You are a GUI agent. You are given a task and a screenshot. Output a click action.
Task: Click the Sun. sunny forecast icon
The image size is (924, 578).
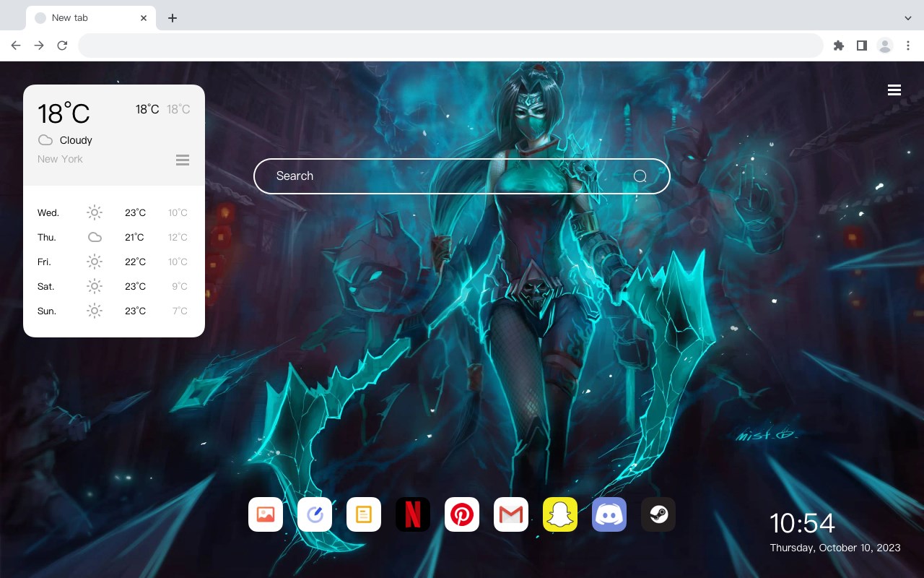(x=95, y=311)
